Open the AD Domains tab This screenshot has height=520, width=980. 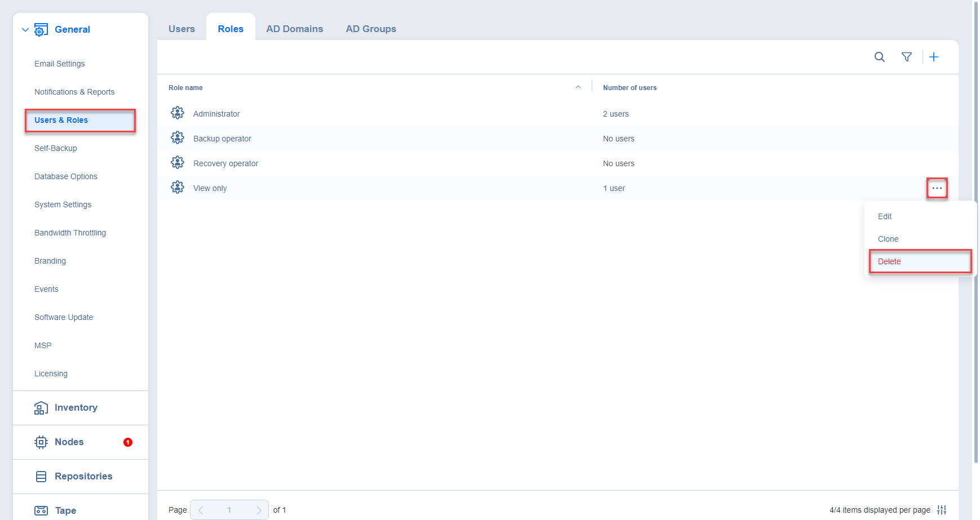click(294, 29)
